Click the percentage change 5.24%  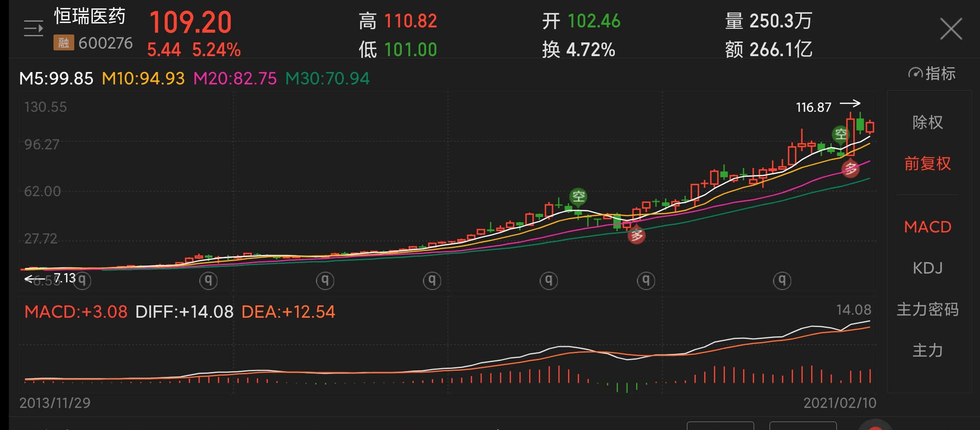217,50
